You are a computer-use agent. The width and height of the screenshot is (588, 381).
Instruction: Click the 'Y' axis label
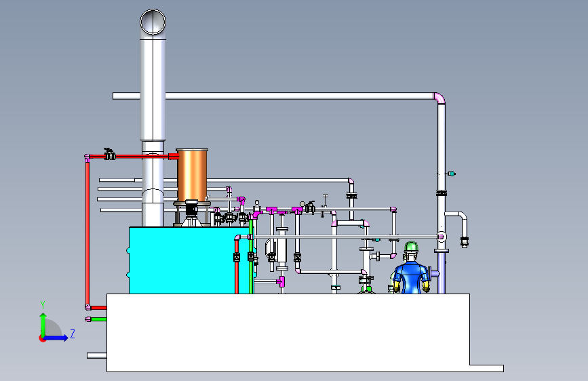point(42,305)
